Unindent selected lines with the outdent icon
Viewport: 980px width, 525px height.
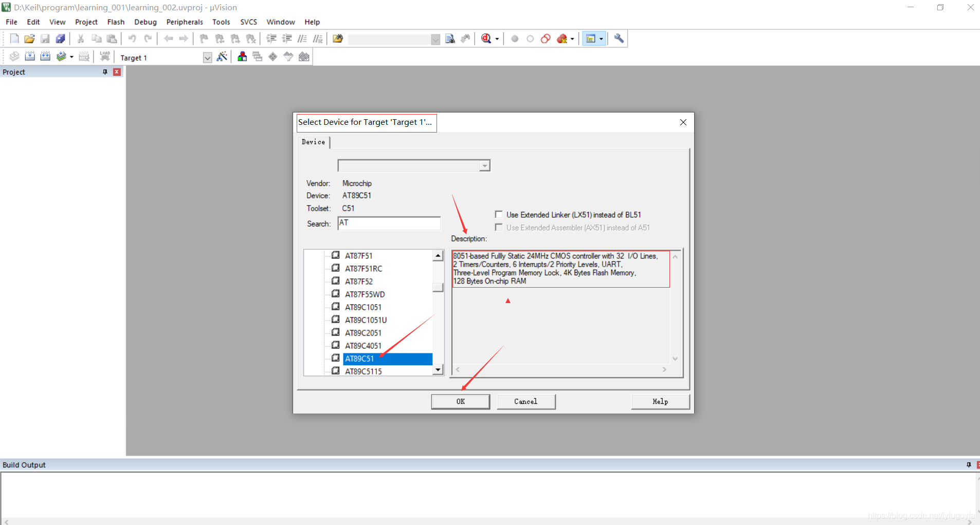pos(287,39)
